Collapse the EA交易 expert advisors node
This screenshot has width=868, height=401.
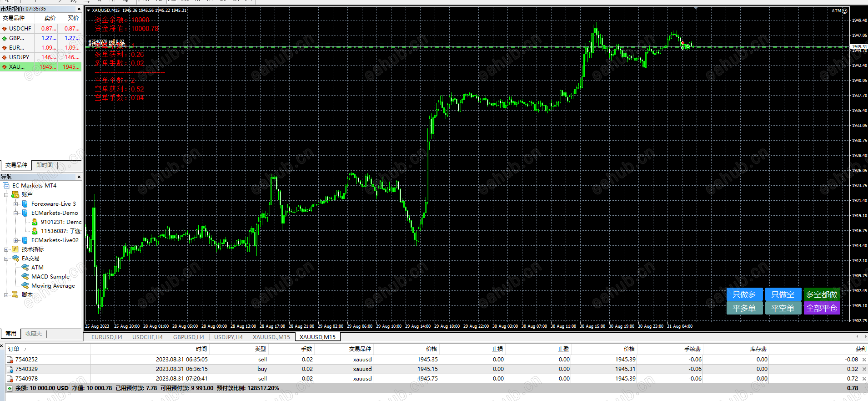[x=6, y=259]
